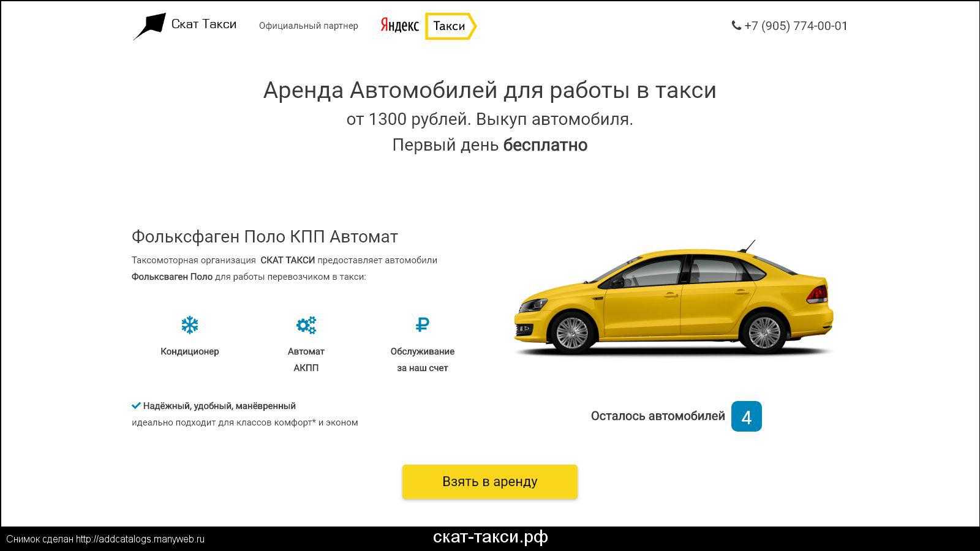980x551 pixels.
Task: Click the Фольксфаген Поло КПП Автомат heading
Action: tap(265, 236)
